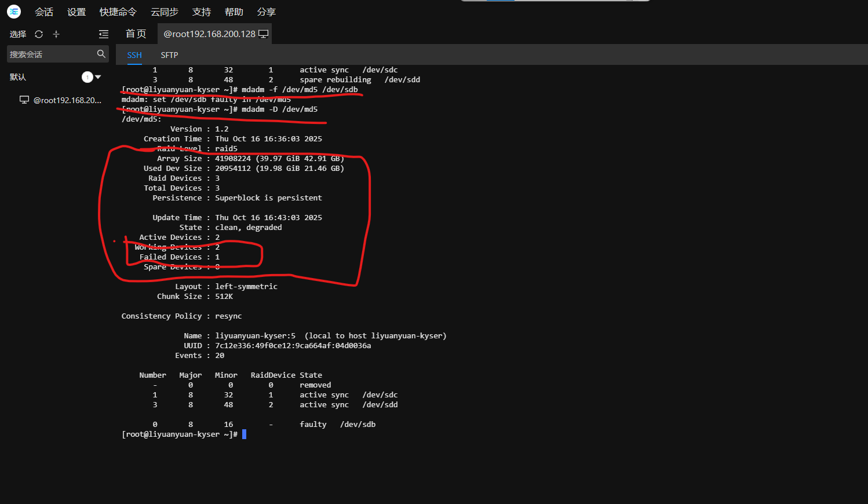Click the app logo icon

pos(14,12)
